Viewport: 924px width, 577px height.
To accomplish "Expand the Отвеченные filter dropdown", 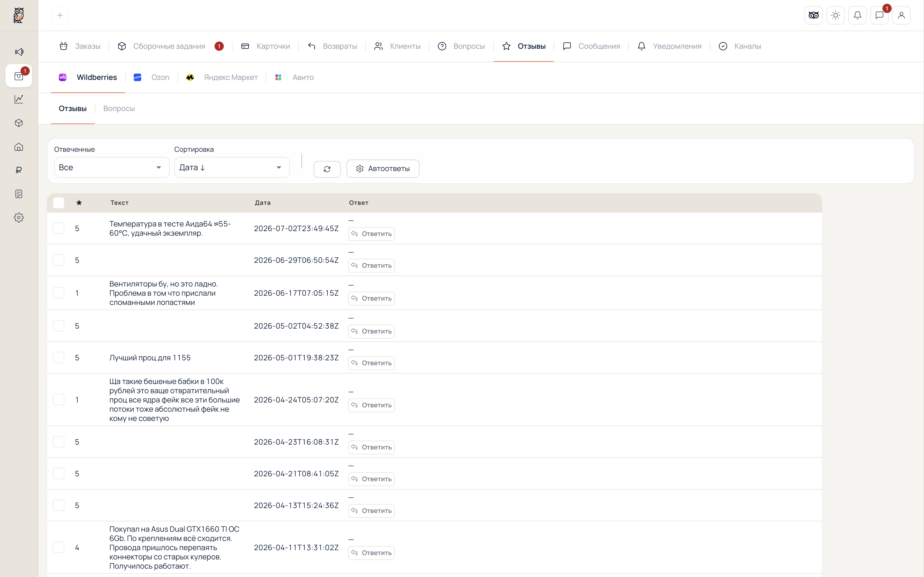I will pyautogui.click(x=112, y=168).
